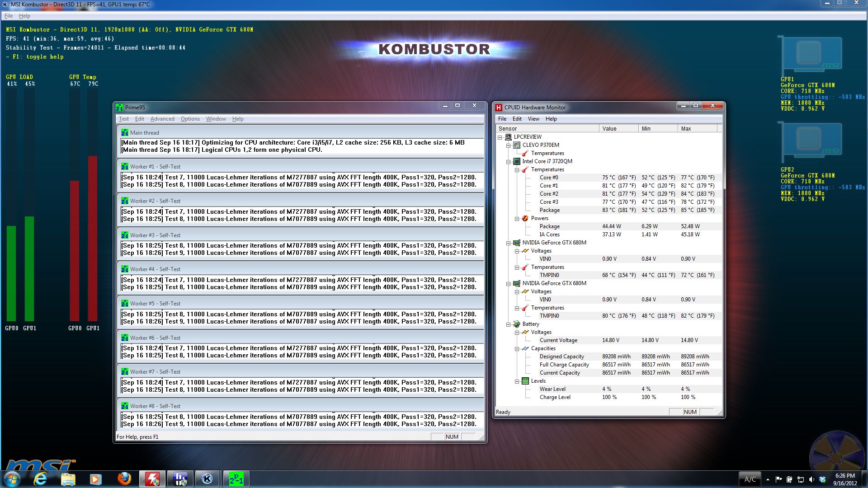
Task: Collapse the CPU Temperatures node
Action: pos(517,169)
